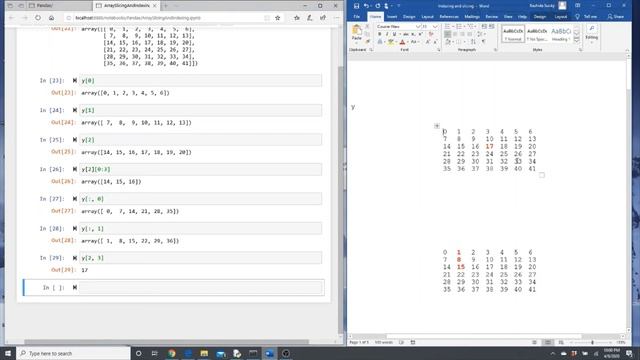Click the Show paragraph marks icon
Screen dimensions: 640x360
click(484, 42)
